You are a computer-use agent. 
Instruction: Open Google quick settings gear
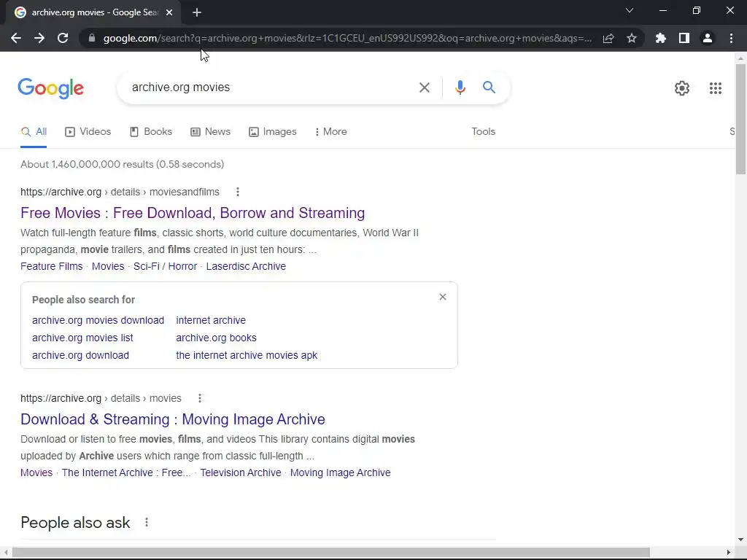[x=682, y=88]
